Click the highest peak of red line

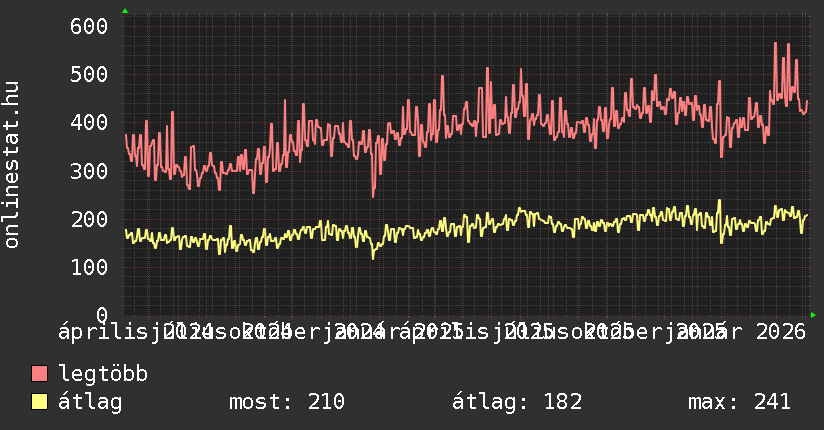tap(775, 43)
